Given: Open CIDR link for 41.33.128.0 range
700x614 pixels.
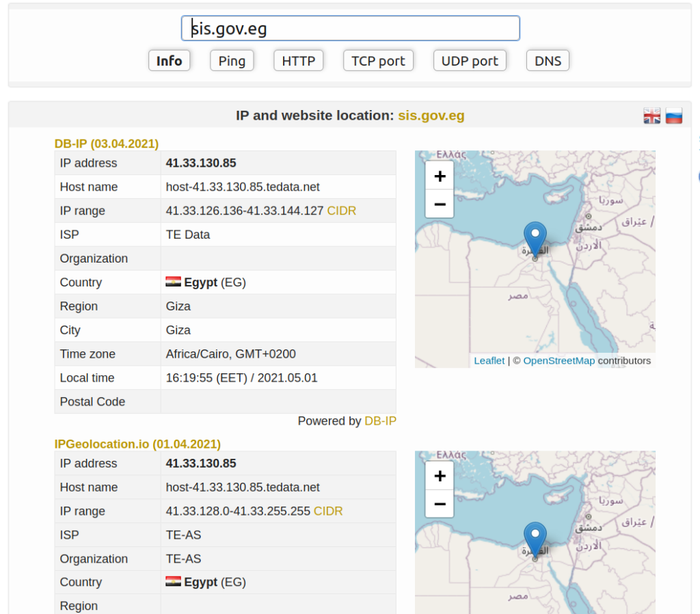Looking at the screenshot, I should click(x=328, y=511).
